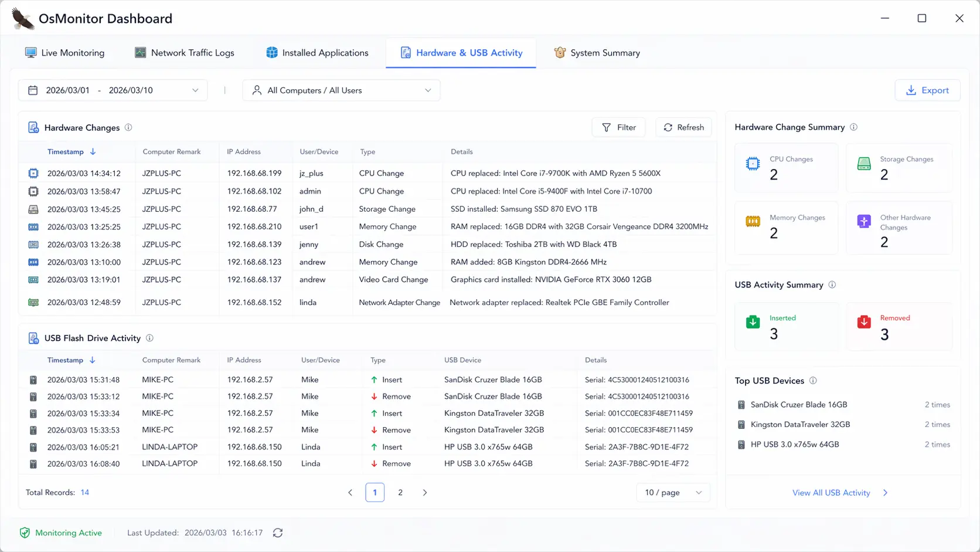Viewport: 980px width, 552px height.
Task: Click the refresh icon beside Last Updated time
Action: pos(278,533)
